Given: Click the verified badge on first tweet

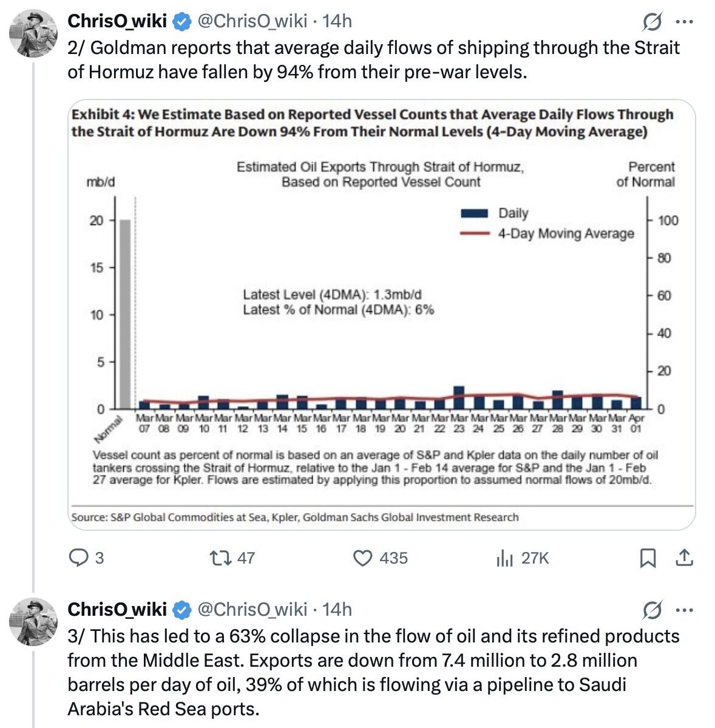Looking at the screenshot, I should (x=181, y=21).
